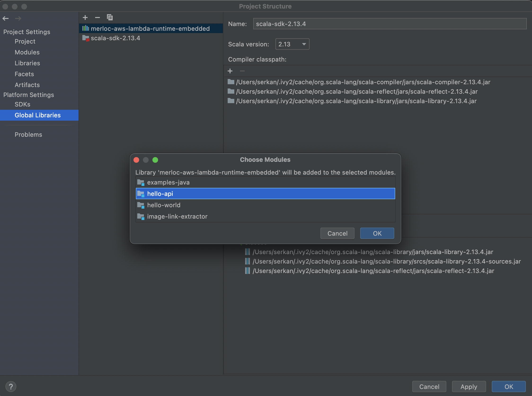Click the copy library icon

(x=110, y=18)
